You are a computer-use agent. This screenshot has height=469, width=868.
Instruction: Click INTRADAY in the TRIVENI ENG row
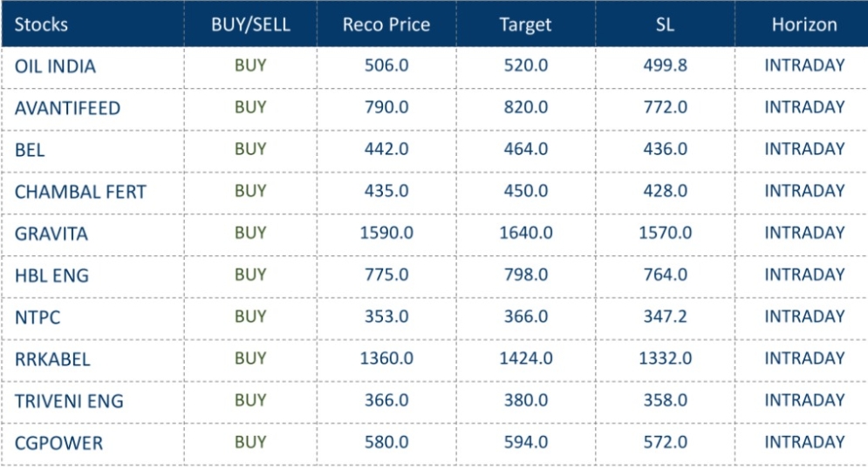(804, 400)
